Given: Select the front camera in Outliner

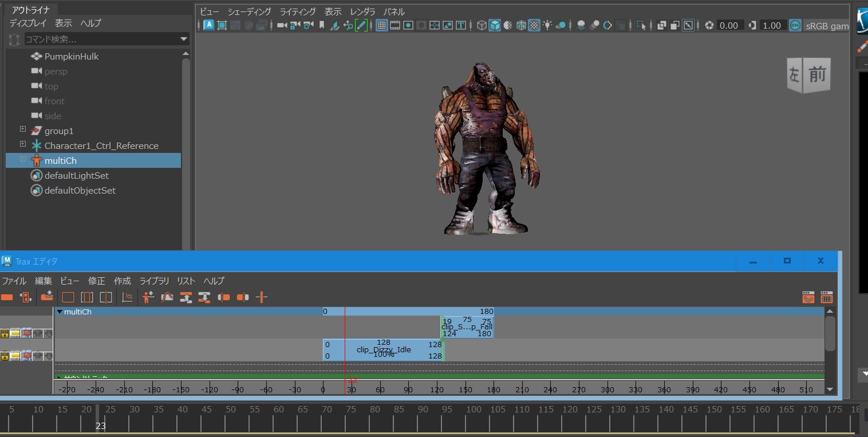Looking at the screenshot, I should click(x=54, y=101).
